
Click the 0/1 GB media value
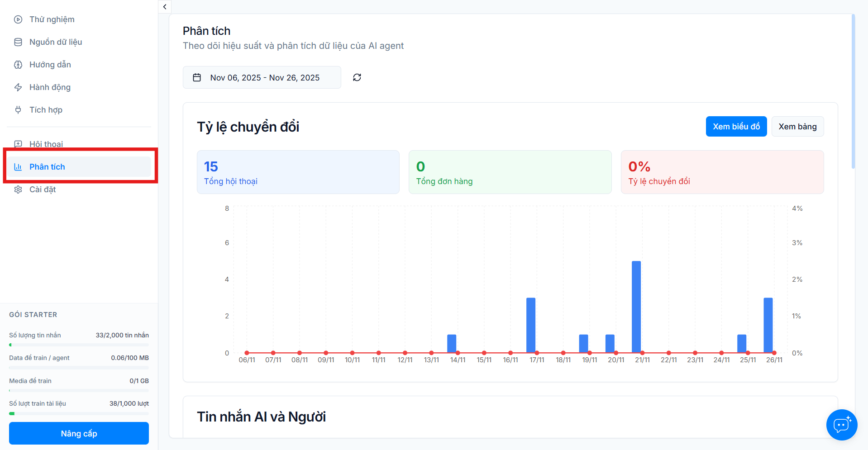(x=139, y=381)
